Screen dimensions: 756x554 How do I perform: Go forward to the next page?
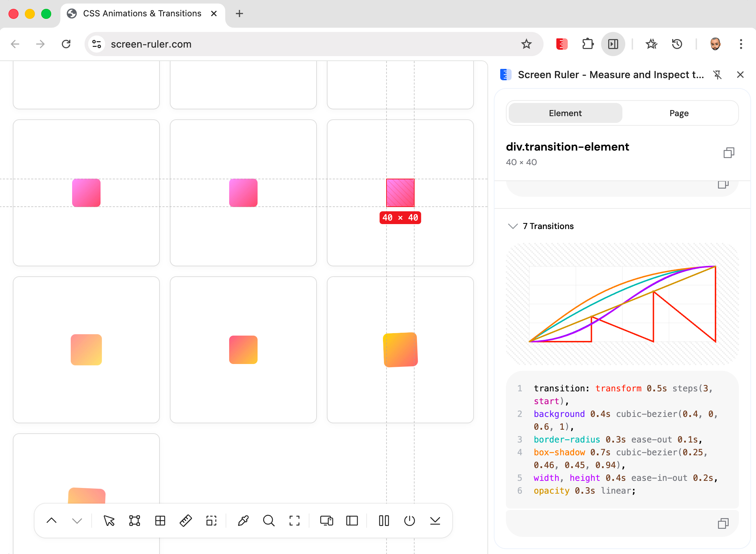(40, 44)
